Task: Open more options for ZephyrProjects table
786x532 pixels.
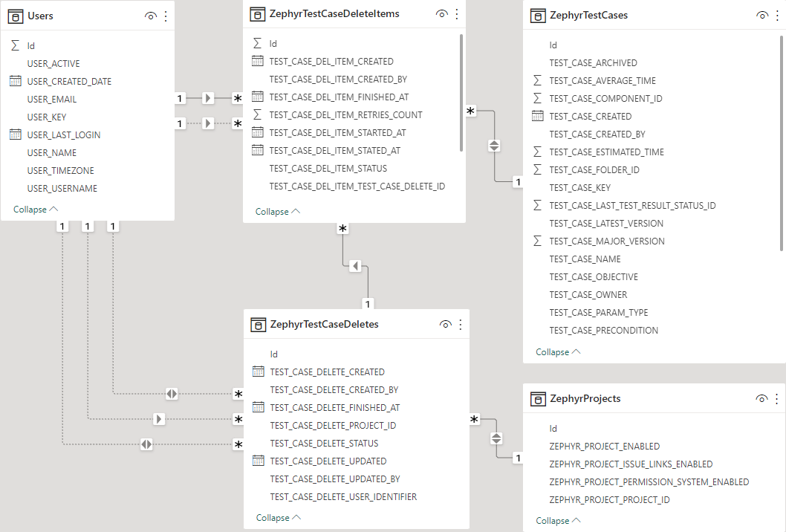Action: tap(777, 398)
